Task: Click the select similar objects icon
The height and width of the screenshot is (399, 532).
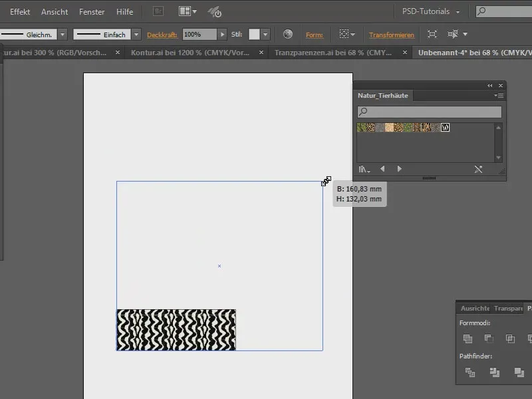Action: 453,34
